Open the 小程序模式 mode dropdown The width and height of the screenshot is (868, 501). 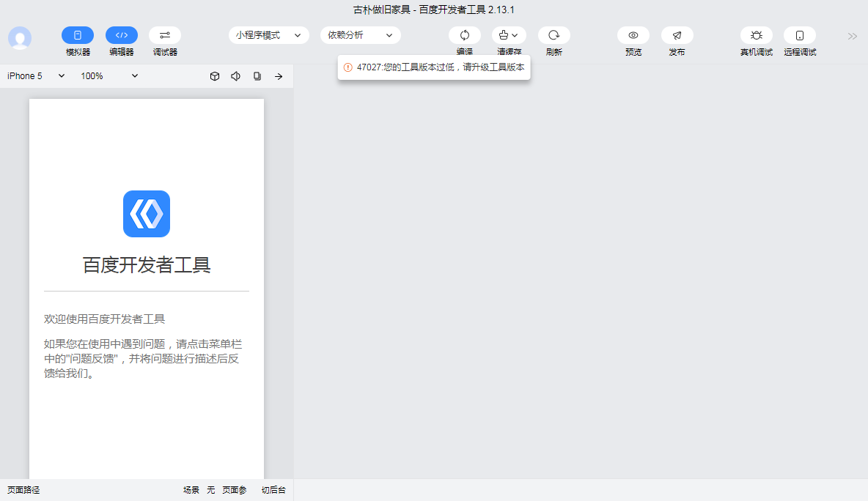pos(268,35)
